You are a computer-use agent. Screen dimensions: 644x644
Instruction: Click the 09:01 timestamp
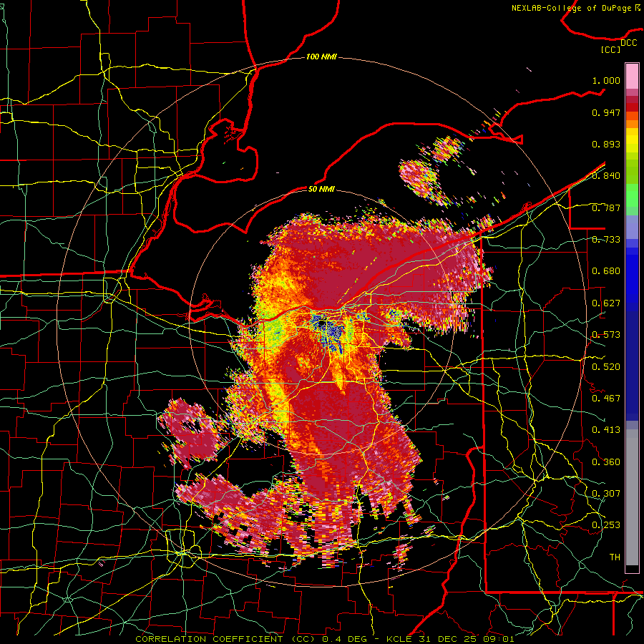tap(498, 639)
